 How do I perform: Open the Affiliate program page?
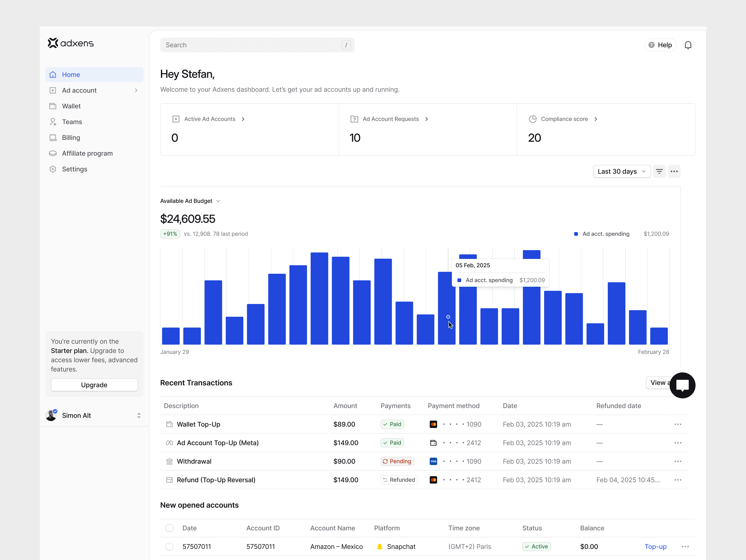(87, 153)
